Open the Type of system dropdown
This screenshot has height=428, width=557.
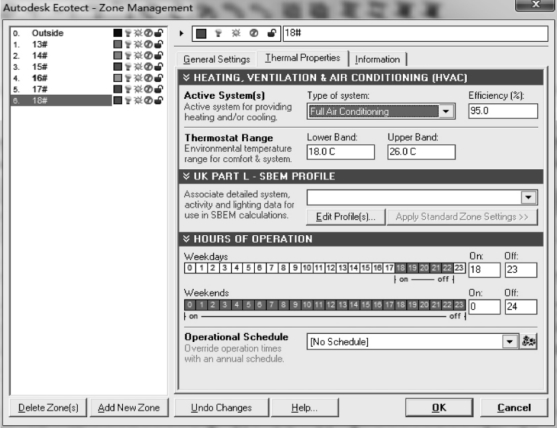pyautogui.click(x=446, y=112)
